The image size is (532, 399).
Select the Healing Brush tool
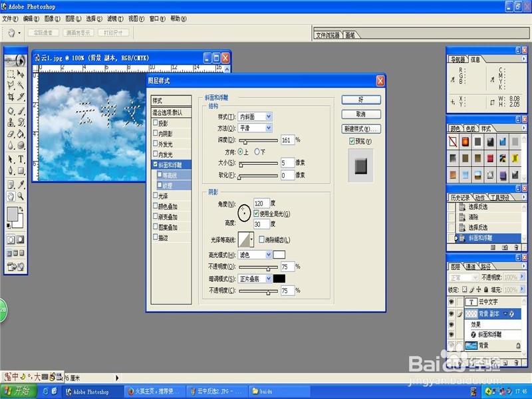click(x=11, y=110)
